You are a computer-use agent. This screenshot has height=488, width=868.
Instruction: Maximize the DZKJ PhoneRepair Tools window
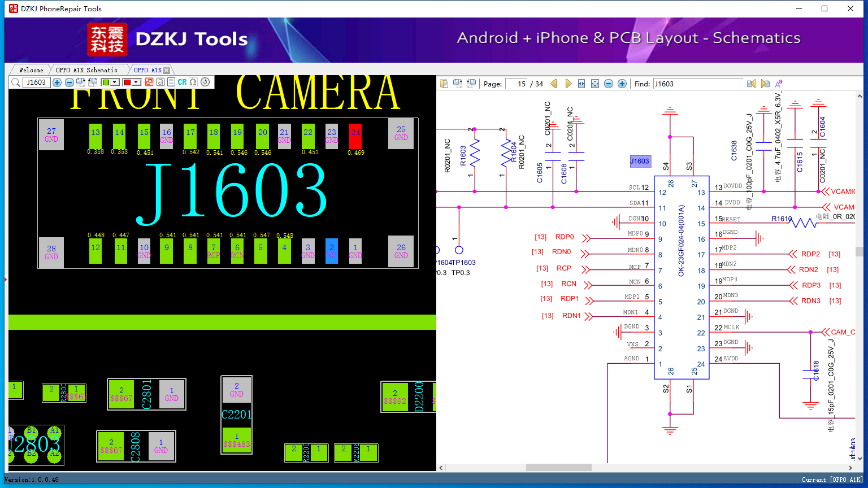tap(824, 8)
